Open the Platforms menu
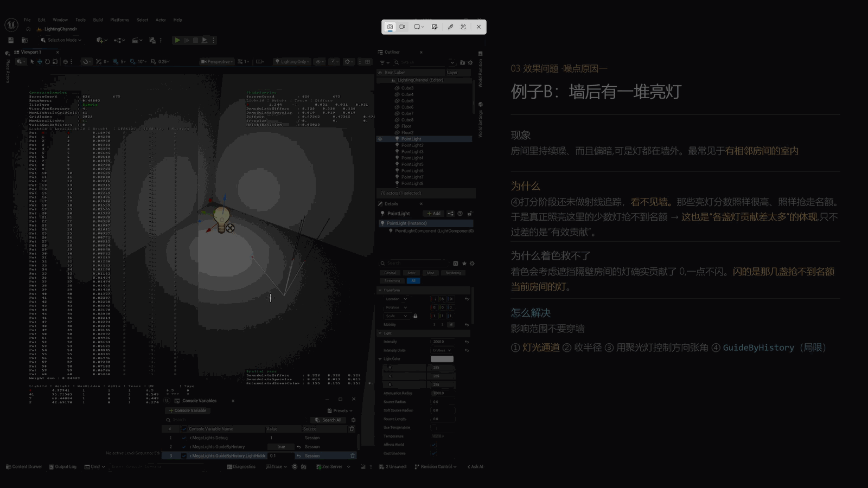 [119, 20]
